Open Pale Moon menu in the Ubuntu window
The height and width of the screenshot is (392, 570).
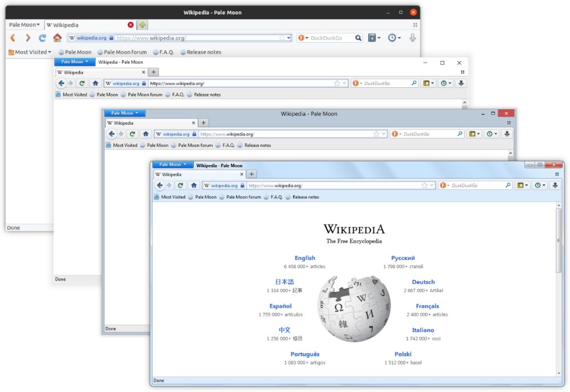click(x=25, y=24)
